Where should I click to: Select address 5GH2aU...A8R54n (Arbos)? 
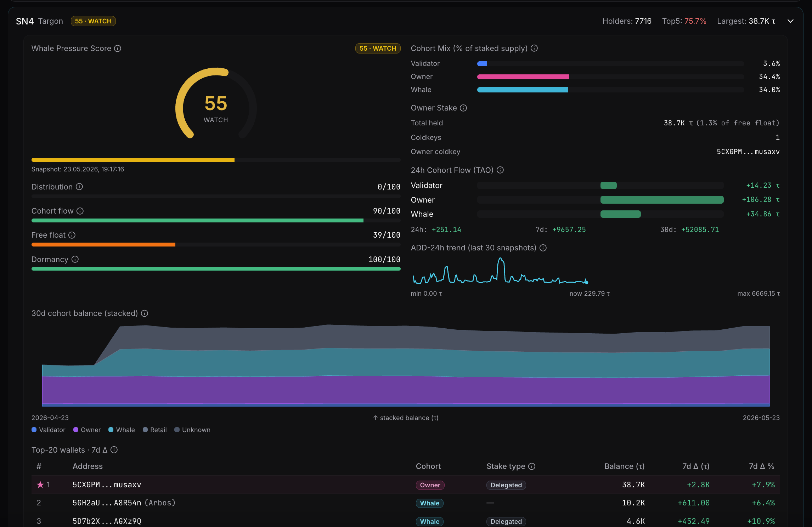[124, 503]
